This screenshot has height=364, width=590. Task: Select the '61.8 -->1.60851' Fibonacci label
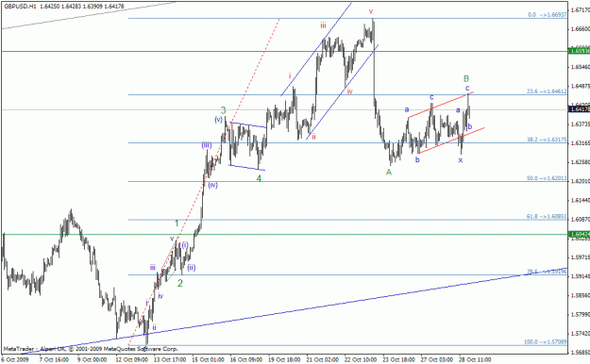tap(547, 217)
